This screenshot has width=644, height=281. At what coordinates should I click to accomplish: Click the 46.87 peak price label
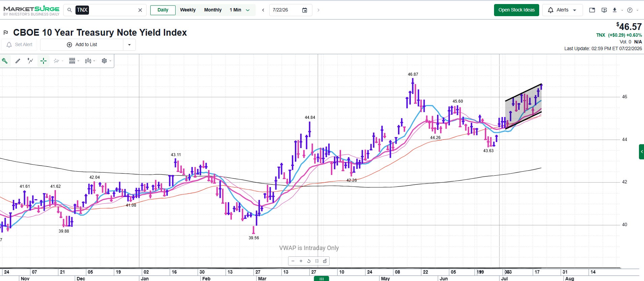pyautogui.click(x=413, y=74)
